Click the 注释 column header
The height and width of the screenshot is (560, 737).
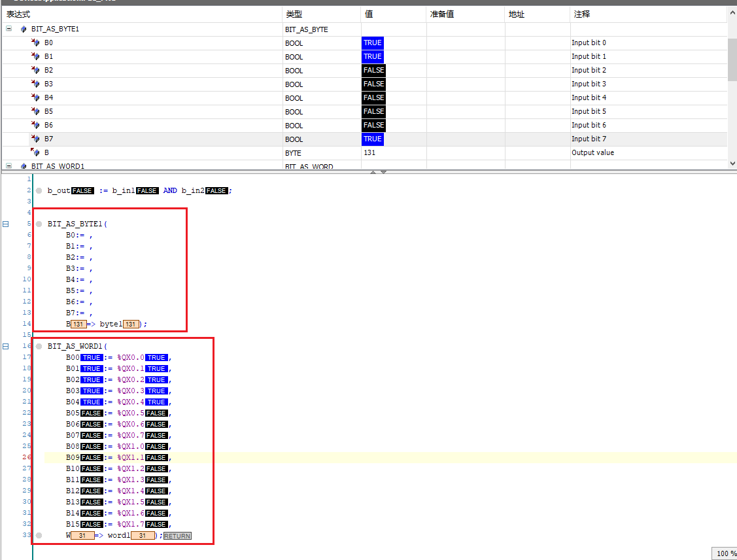581,14
